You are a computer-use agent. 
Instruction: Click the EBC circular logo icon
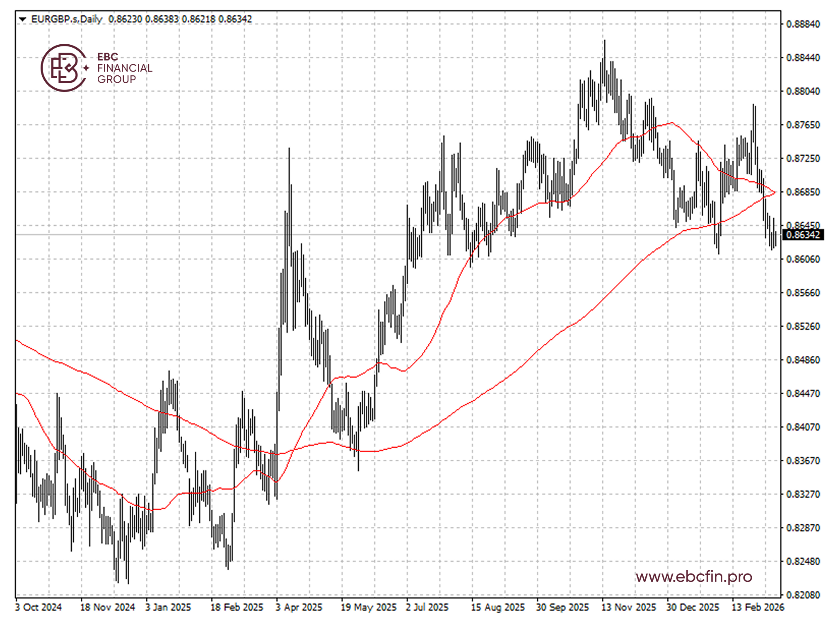(63, 68)
